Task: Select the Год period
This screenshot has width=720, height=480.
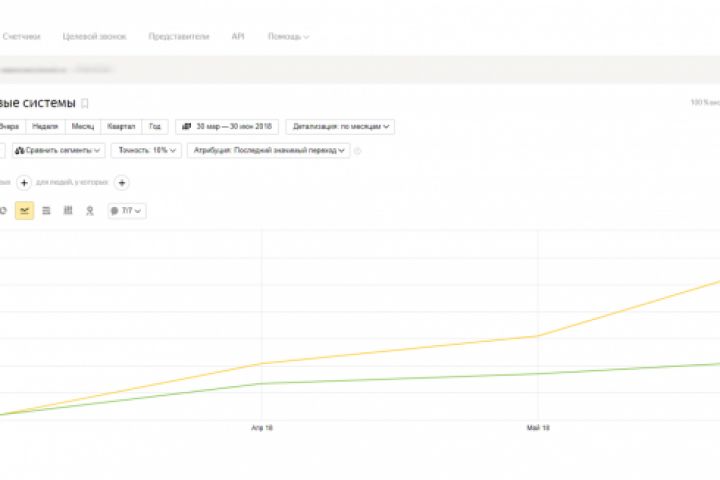Action: 155,127
